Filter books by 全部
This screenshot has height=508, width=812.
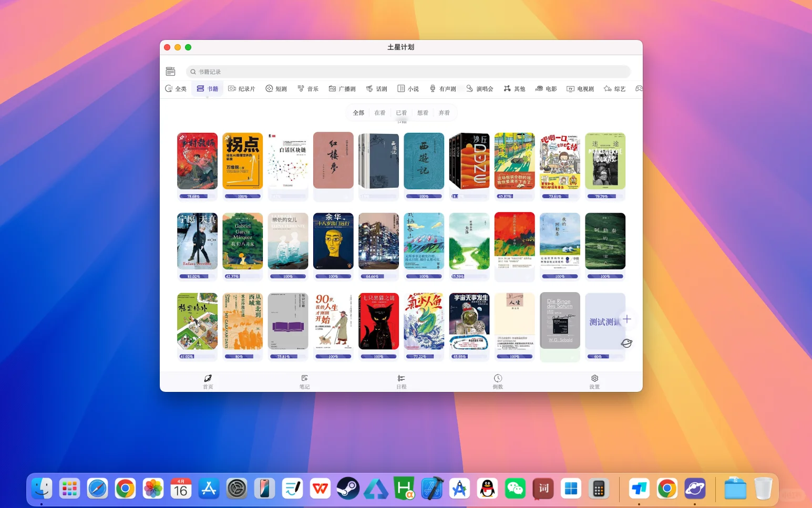click(358, 113)
